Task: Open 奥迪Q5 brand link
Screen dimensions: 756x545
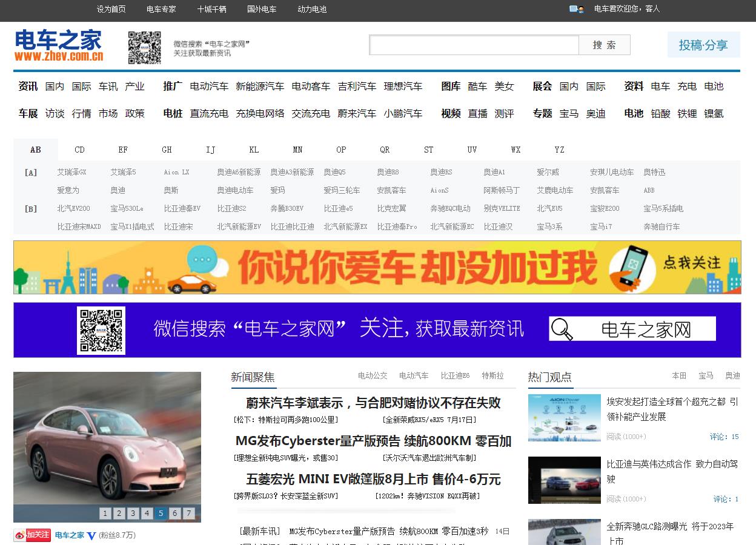Action: [x=334, y=173]
